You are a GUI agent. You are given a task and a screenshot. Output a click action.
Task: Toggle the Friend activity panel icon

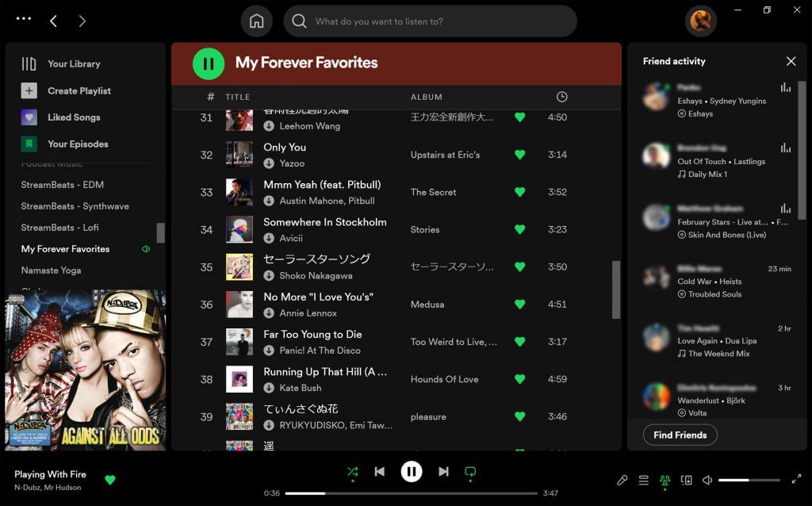click(665, 480)
